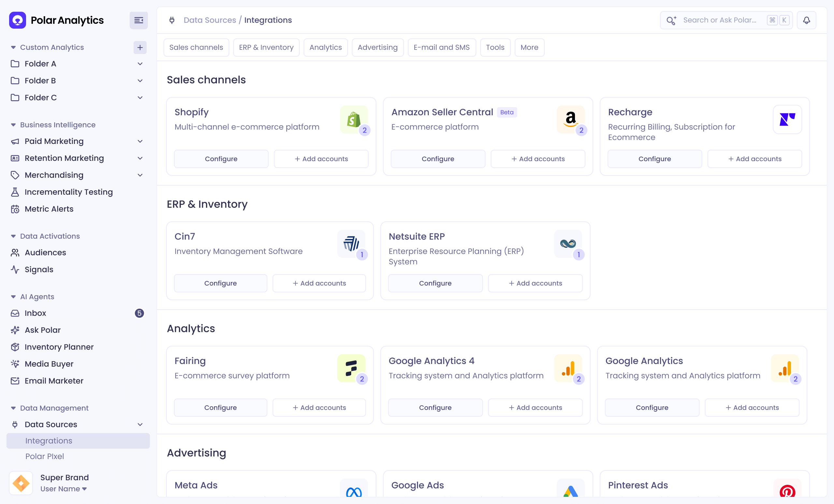Select Integrations in the sidebar

click(x=78, y=441)
